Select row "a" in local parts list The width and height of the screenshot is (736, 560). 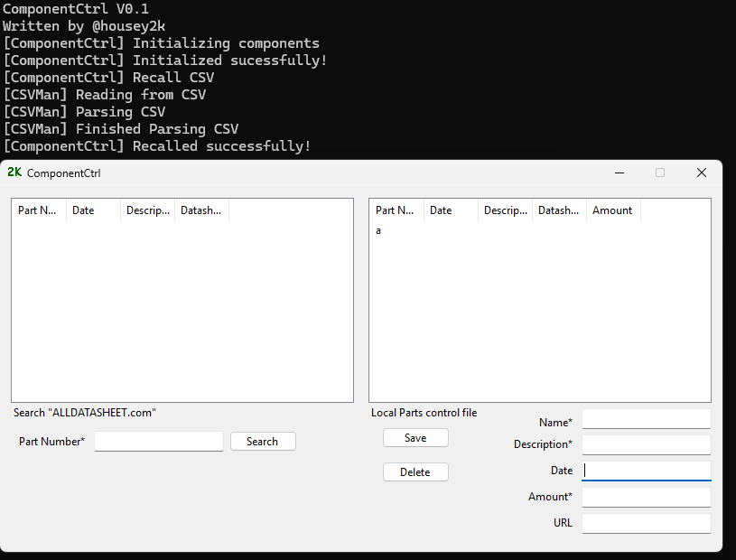(378, 231)
